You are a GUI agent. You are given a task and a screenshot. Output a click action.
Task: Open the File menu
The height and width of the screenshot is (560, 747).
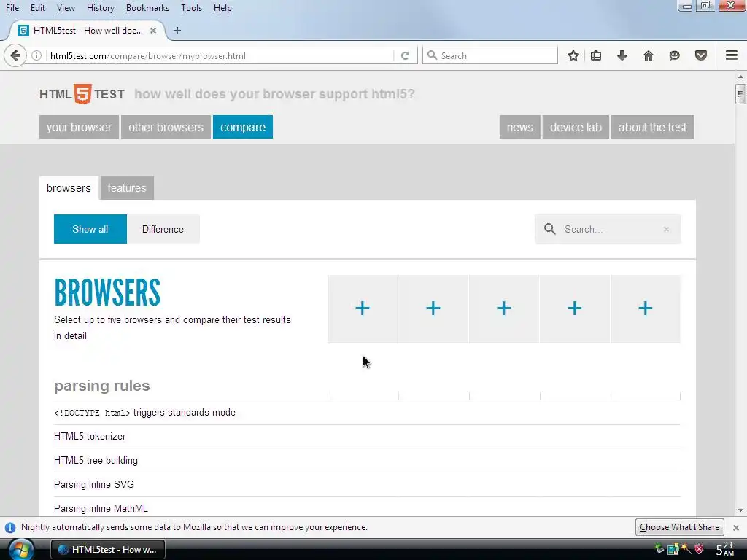click(x=12, y=8)
